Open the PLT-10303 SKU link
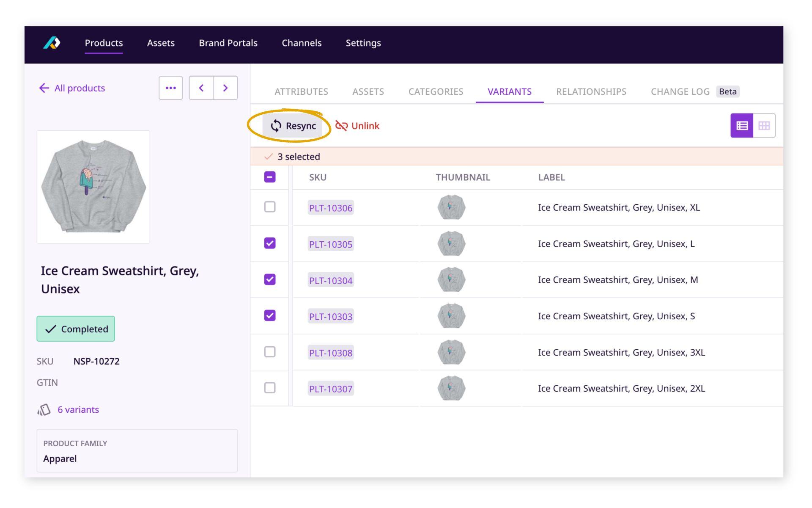 (330, 316)
